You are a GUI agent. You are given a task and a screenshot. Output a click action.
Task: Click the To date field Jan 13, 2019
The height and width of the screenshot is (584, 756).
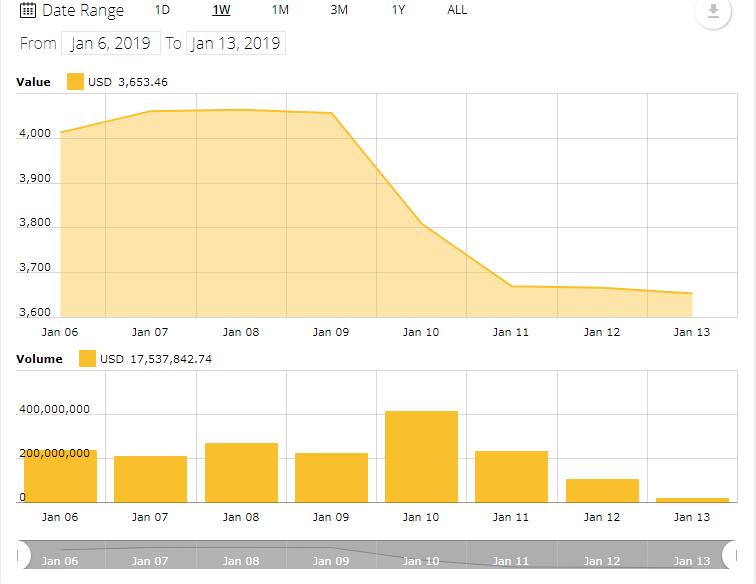[x=236, y=43]
